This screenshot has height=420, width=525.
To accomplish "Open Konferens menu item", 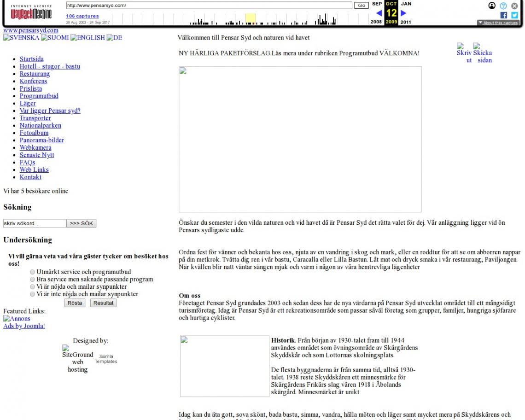I will 33,81.
